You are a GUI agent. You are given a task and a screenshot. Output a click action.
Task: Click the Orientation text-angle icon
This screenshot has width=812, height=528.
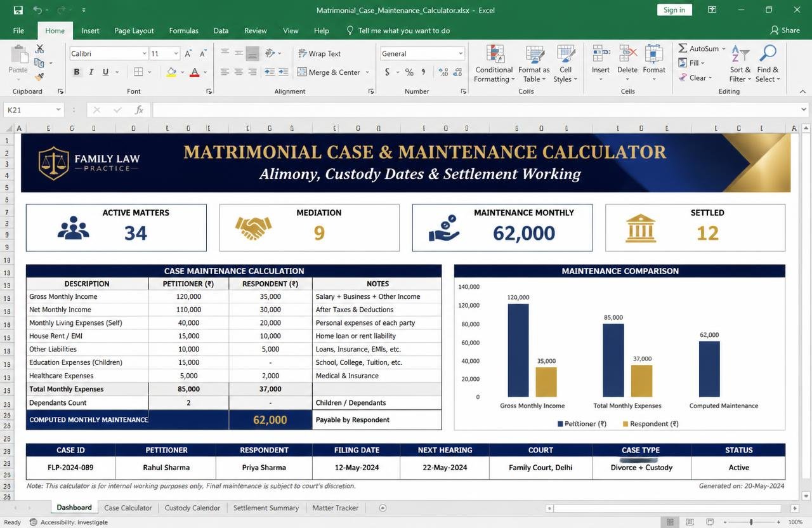[x=270, y=53]
